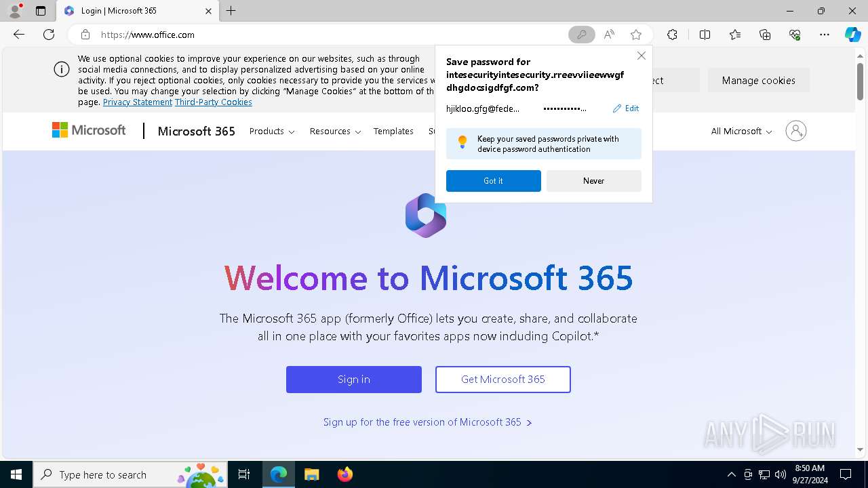Click Never save password button
This screenshot has height=488, width=868.
[594, 181]
